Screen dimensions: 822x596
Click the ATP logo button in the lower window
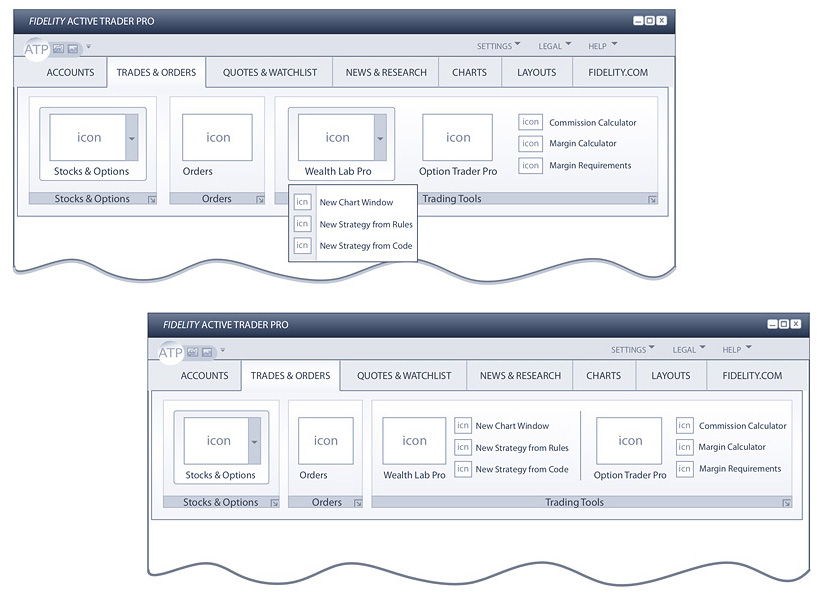click(170, 353)
